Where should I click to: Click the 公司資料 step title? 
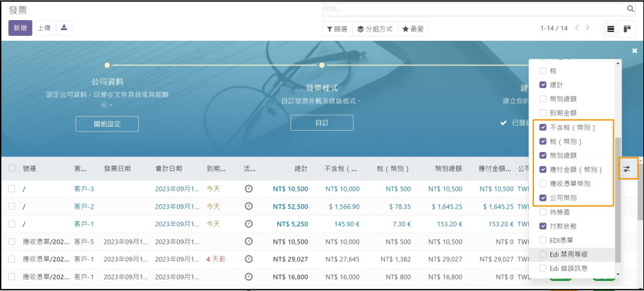pos(107,82)
